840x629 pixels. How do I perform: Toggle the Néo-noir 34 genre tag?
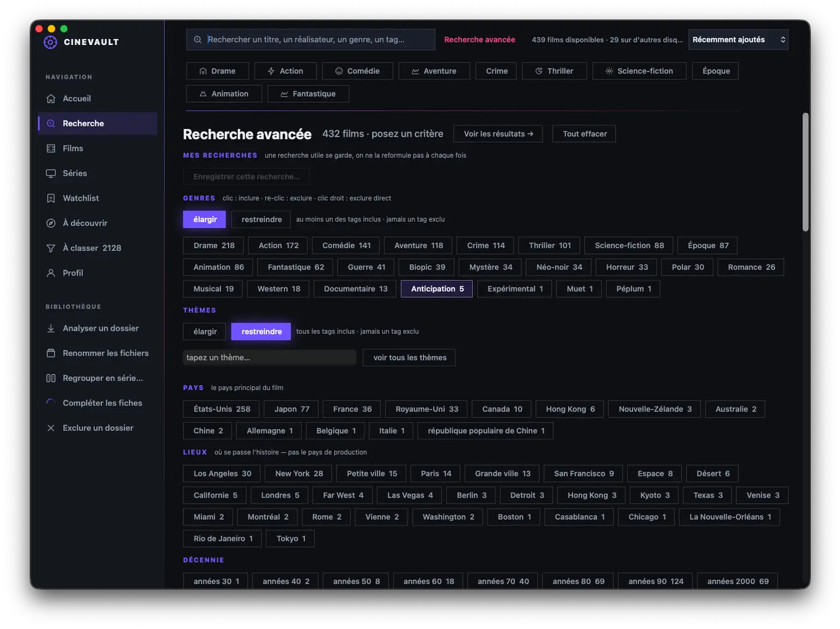coord(559,267)
